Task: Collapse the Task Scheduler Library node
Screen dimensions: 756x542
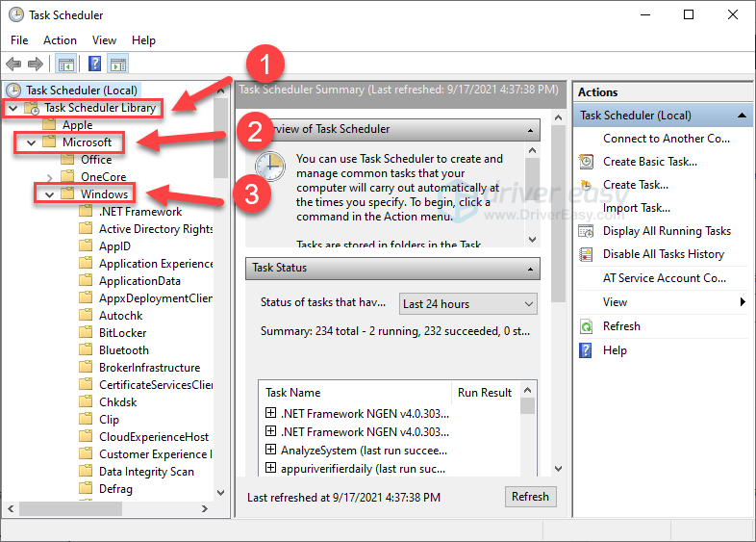Action: (x=12, y=108)
